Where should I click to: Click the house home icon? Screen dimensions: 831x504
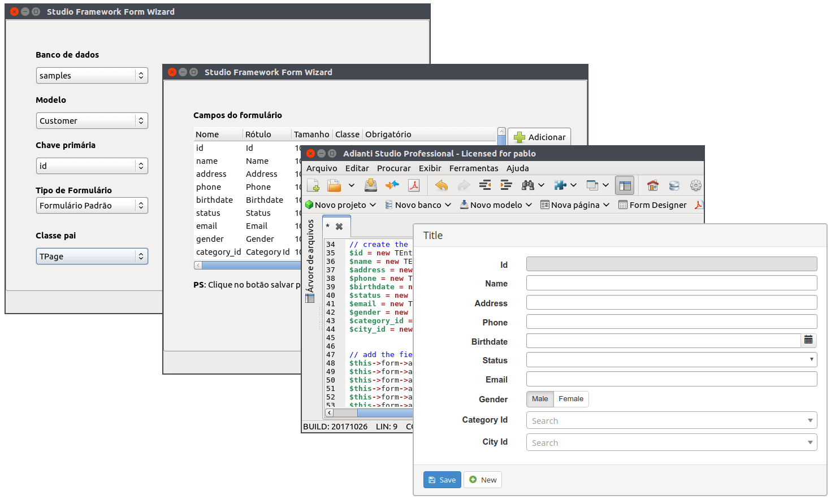[653, 185]
